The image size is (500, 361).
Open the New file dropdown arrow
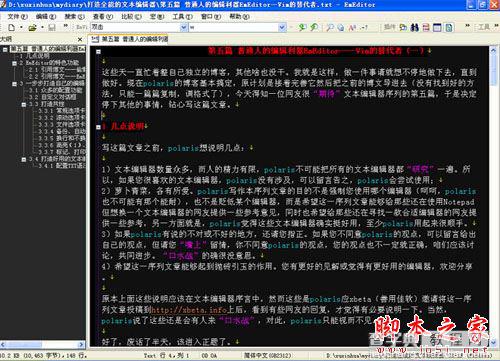coord(21,28)
